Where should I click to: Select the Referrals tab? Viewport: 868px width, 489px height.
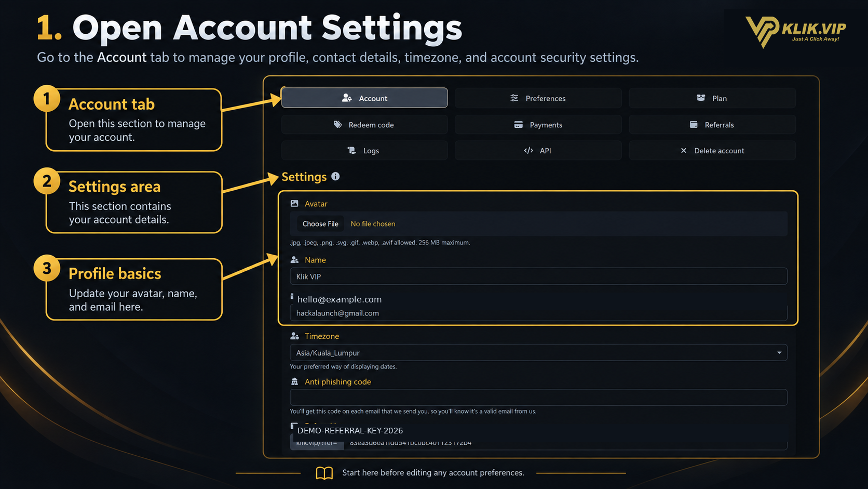[x=712, y=124]
